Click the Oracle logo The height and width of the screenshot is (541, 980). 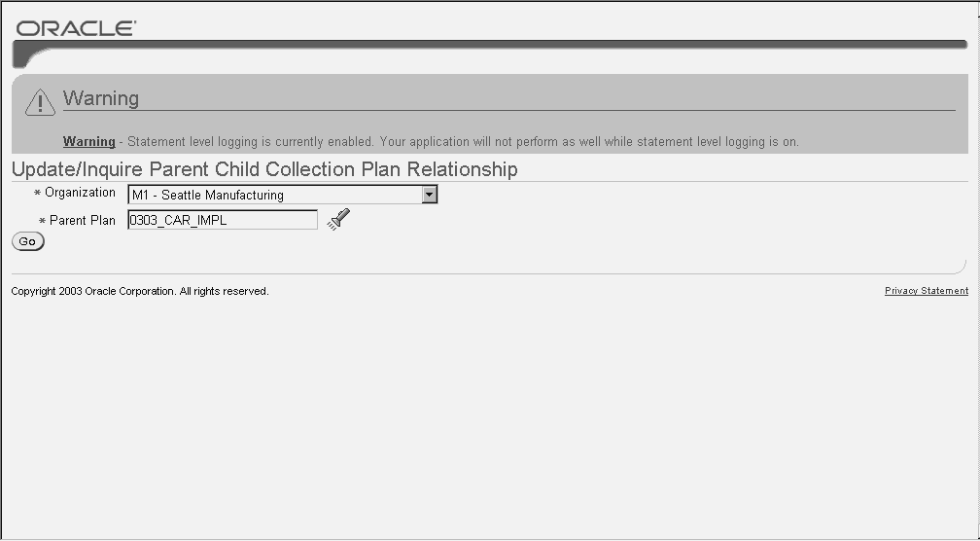(76, 28)
